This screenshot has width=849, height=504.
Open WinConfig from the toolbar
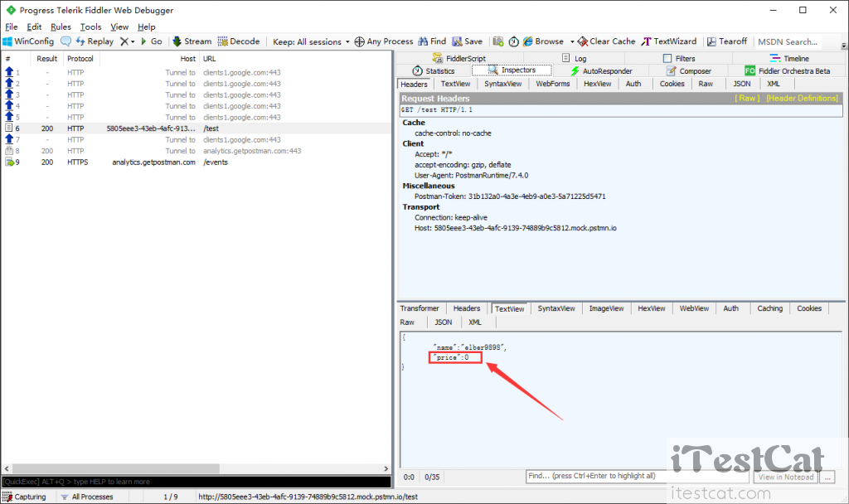[29, 41]
